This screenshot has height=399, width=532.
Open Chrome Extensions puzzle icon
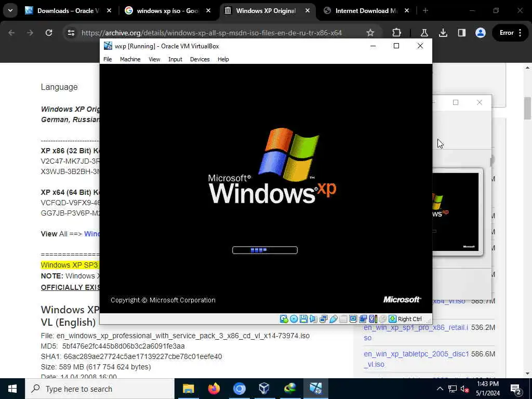click(396, 33)
